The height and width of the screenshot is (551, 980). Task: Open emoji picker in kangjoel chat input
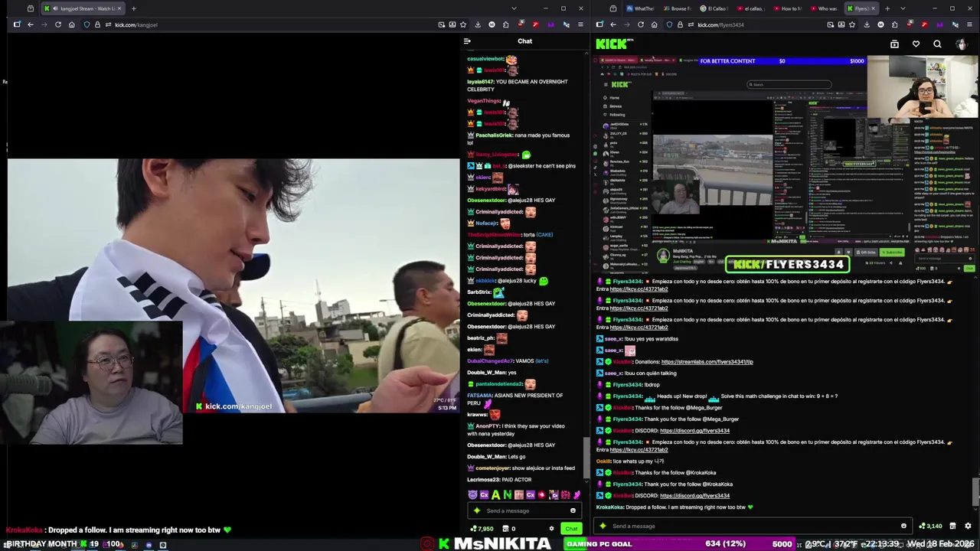coord(573,510)
